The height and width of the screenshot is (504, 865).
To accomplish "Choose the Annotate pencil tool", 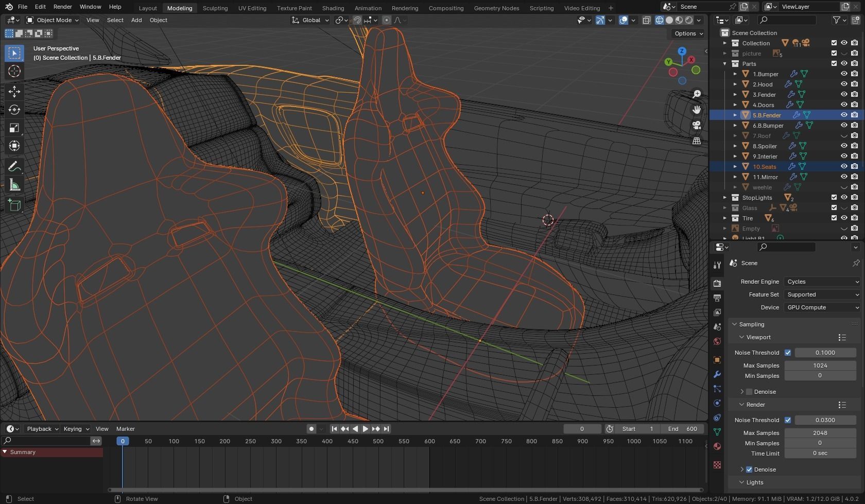I will point(14,167).
